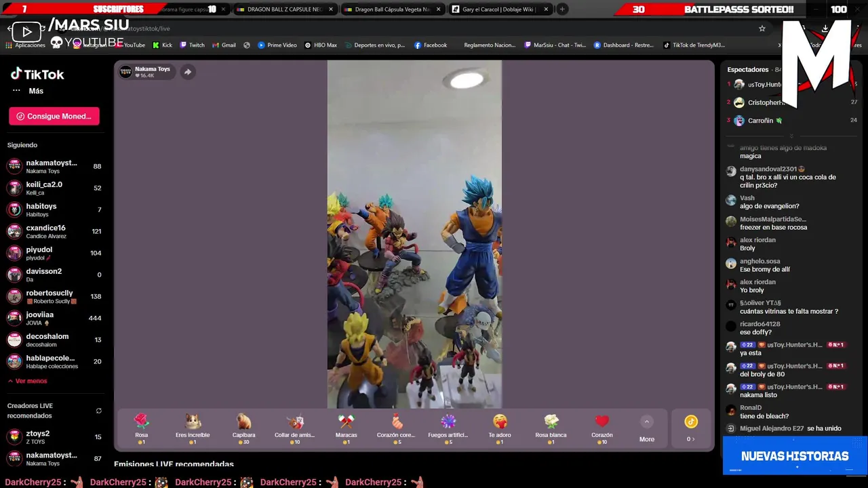This screenshot has height=488, width=868.
Task: Send the Te adoro gift
Action: [x=500, y=428]
